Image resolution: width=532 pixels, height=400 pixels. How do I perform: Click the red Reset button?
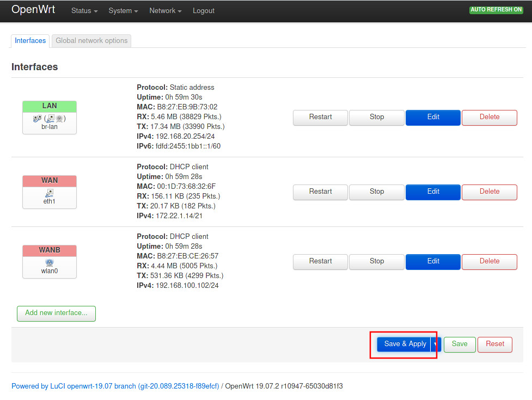pyautogui.click(x=494, y=344)
